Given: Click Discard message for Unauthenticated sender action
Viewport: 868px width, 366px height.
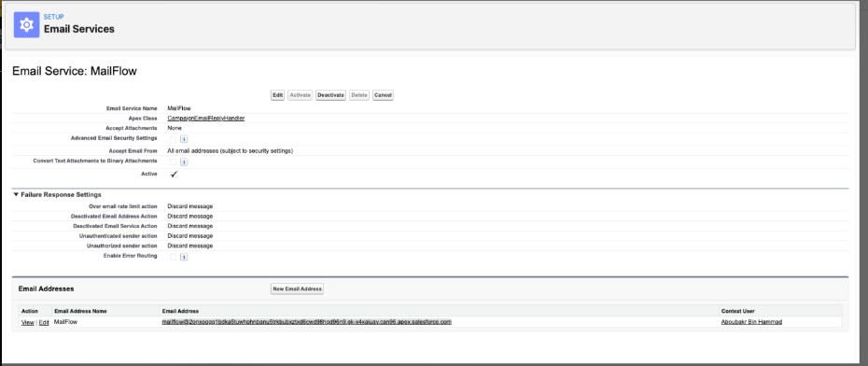Looking at the screenshot, I should point(189,236).
